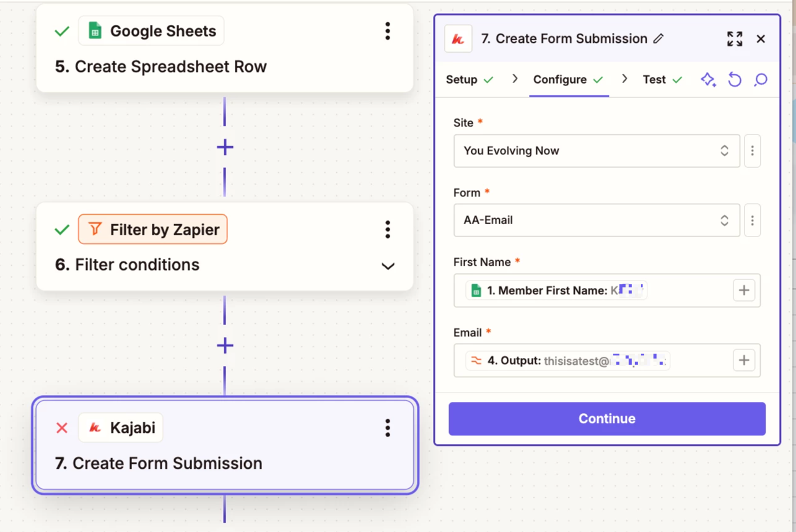The image size is (796, 532).
Task: Click Kajabi logo in panel header
Action: tap(458, 39)
